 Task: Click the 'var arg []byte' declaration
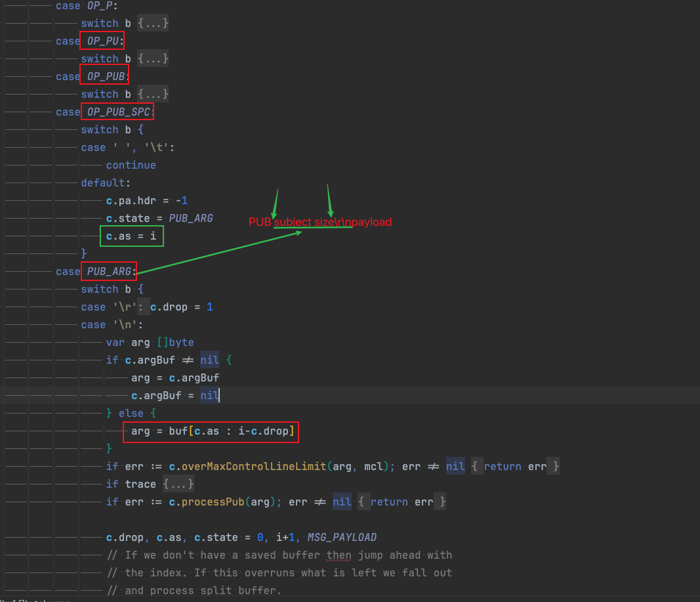click(x=150, y=343)
